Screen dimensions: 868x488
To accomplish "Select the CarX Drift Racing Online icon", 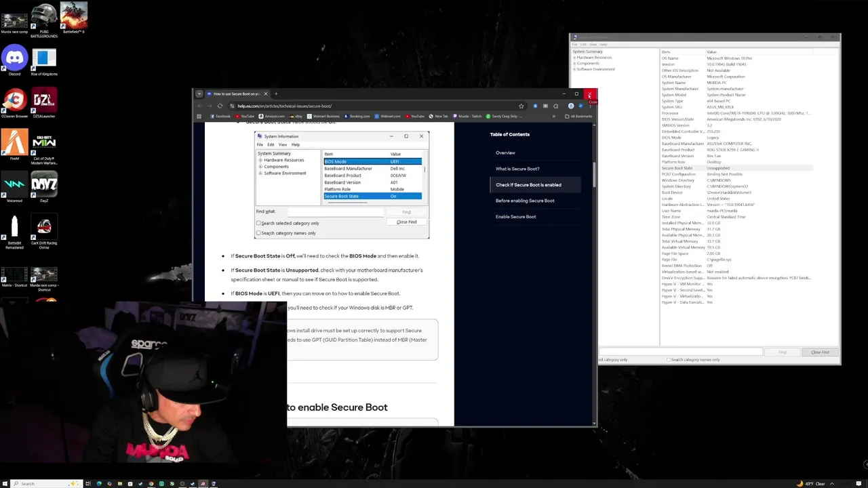I will pyautogui.click(x=43, y=231).
